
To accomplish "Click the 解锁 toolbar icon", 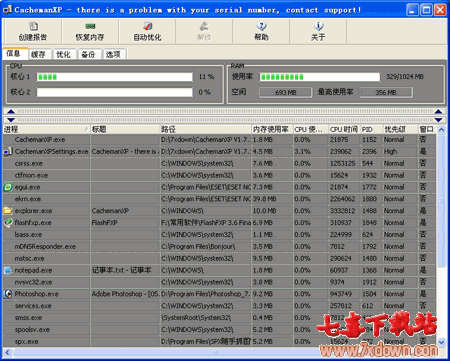I will tap(204, 26).
